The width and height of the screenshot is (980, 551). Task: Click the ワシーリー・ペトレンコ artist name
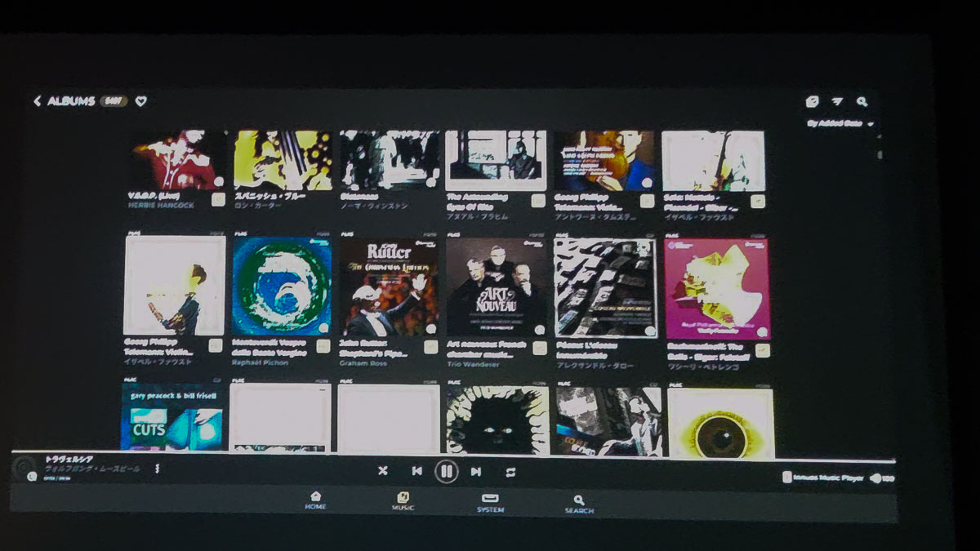click(x=703, y=366)
